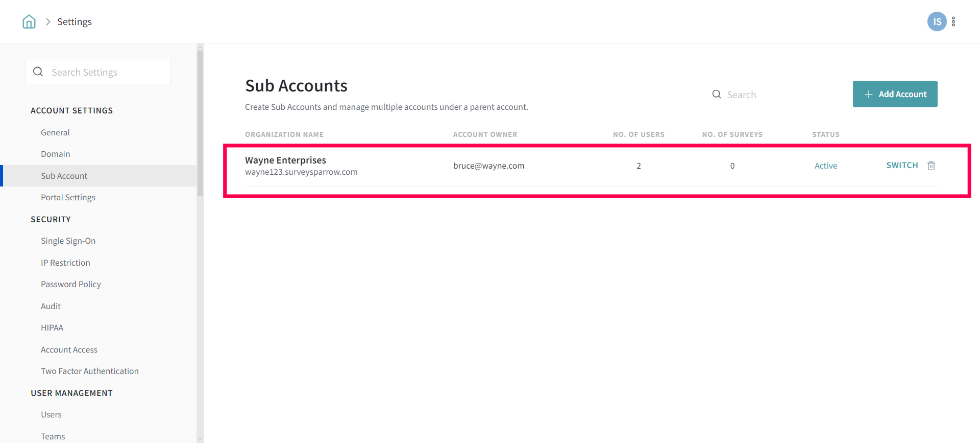Click the magnifier icon in Search Settings

coord(38,72)
